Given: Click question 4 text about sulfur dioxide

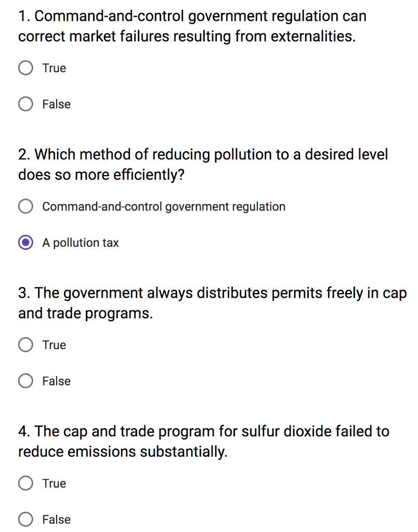Looking at the screenshot, I should (x=203, y=441).
